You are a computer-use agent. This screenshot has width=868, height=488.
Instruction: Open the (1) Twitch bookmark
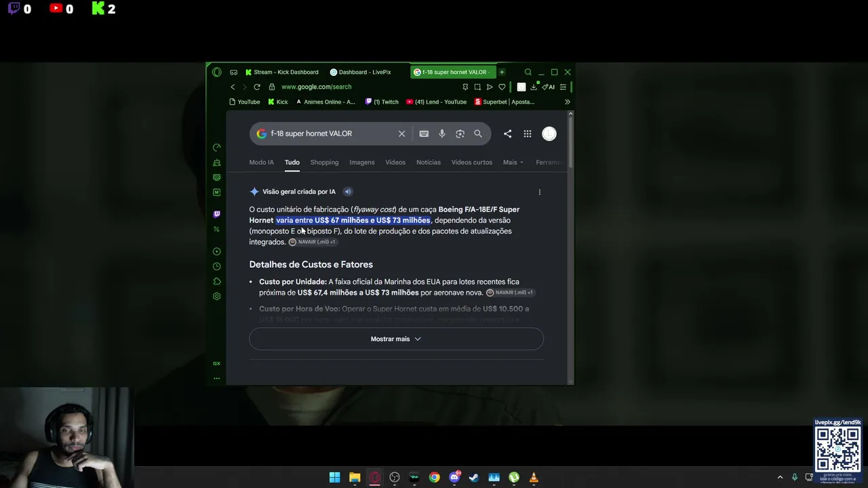tap(382, 102)
